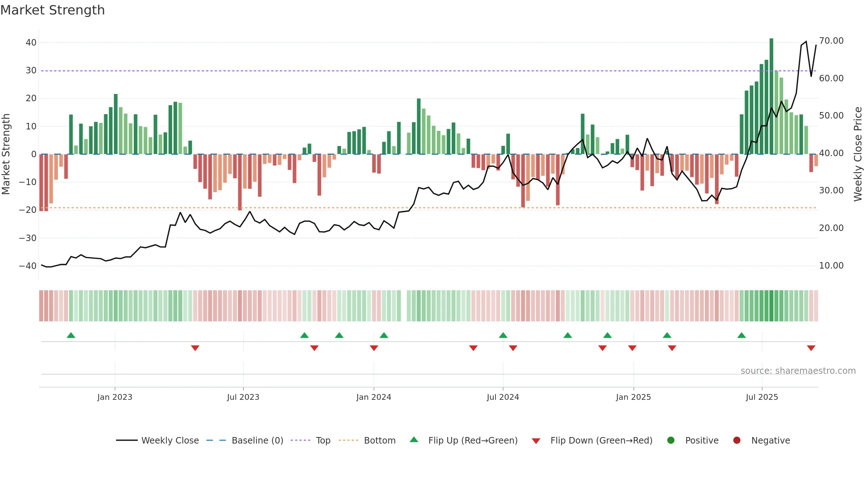The width and height of the screenshot is (868, 488).
Task: Click the −40 strength axis label
Action: (28, 266)
